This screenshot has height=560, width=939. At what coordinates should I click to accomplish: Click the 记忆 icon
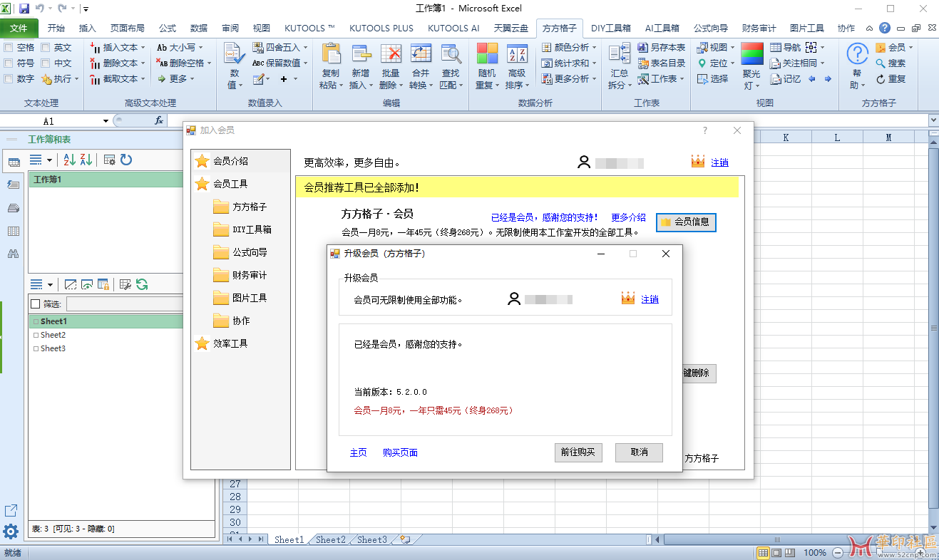[x=775, y=79]
